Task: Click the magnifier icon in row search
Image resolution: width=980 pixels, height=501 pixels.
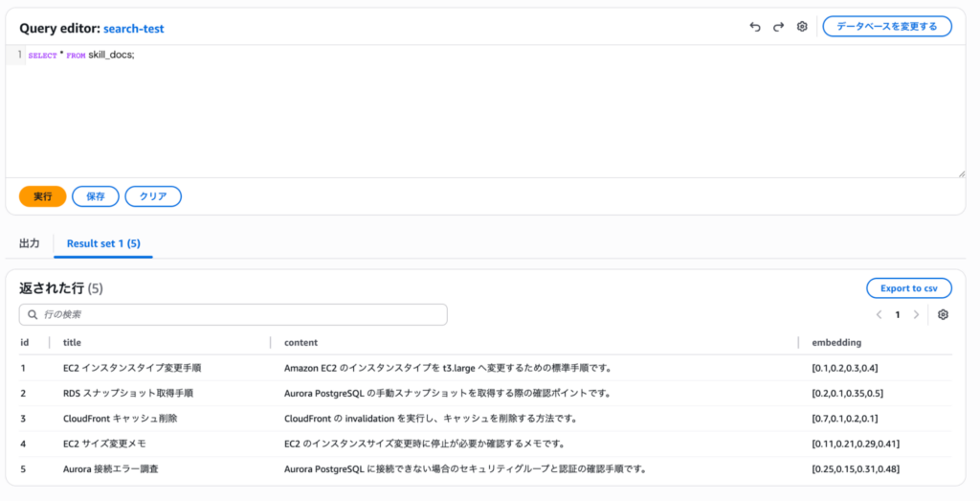Action: click(x=32, y=314)
